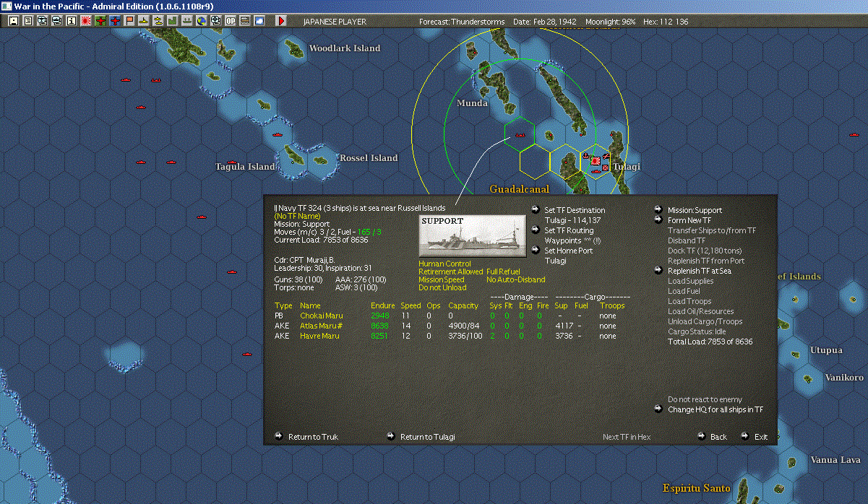The height and width of the screenshot is (504, 868).
Task: Change the Mission: Support option
Action: tap(695, 210)
